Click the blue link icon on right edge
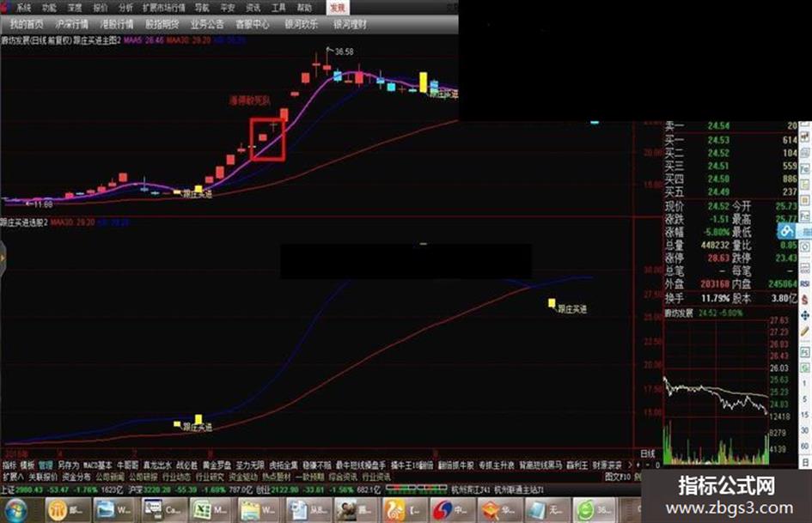This screenshot has height=523, width=812. [x=786, y=231]
